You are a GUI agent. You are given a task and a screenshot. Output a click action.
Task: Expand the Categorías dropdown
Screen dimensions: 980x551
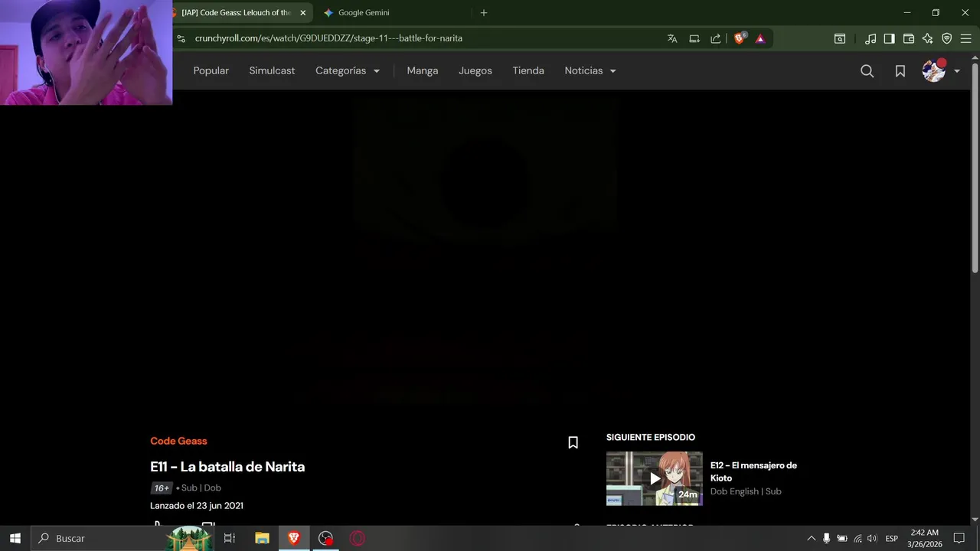pos(348,70)
